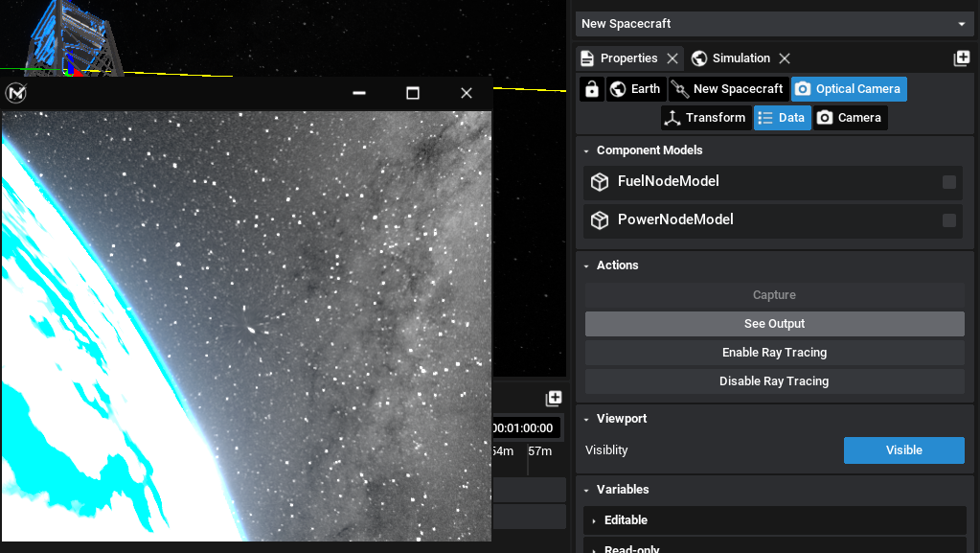Screen dimensions: 980x553
Task: Click the app logo in output window title bar
Action: pos(16,93)
